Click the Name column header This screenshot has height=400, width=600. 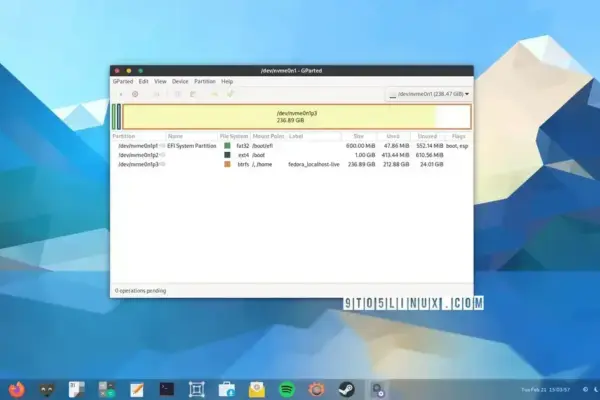click(x=192, y=136)
